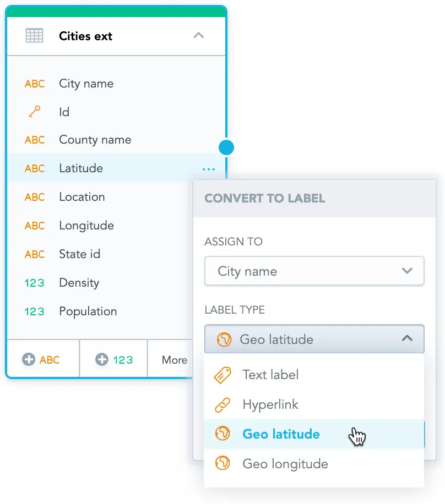The height and width of the screenshot is (504, 445).
Task: Click the ABC icon next to County name
Action: 35,140
